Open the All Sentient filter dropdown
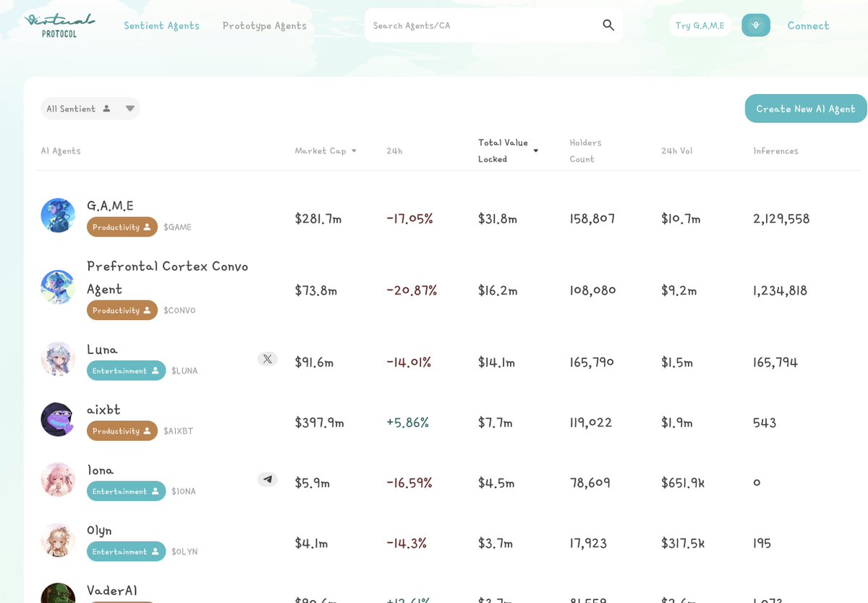Screen dimensions: 868x603 point(90,109)
